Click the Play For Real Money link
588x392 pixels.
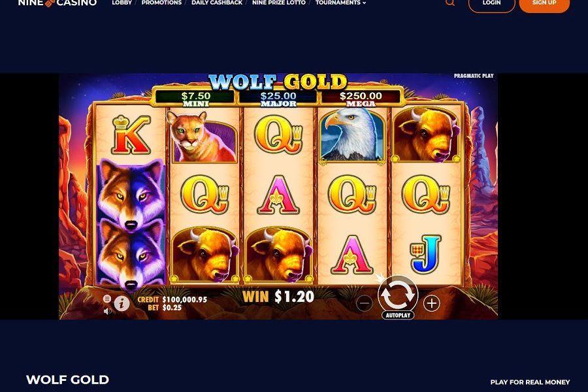point(530,382)
